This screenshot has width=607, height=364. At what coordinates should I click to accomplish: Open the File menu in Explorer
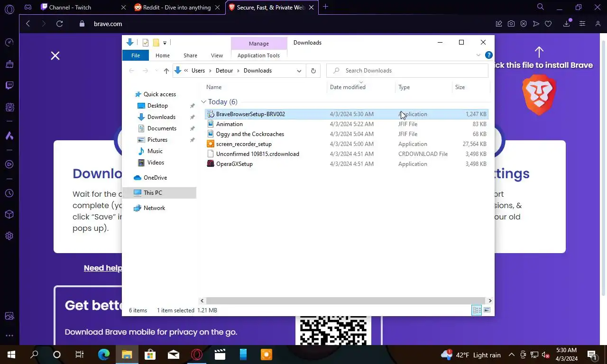coord(136,55)
